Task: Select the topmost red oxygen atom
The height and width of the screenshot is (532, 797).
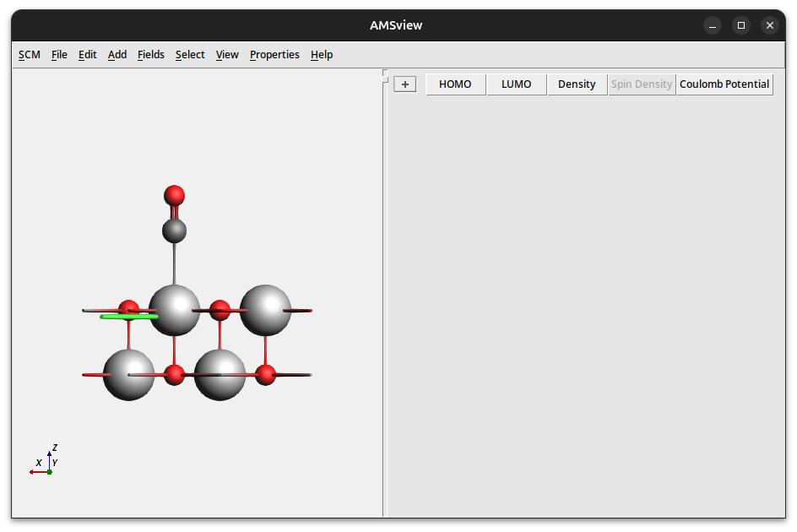Action: [x=175, y=196]
